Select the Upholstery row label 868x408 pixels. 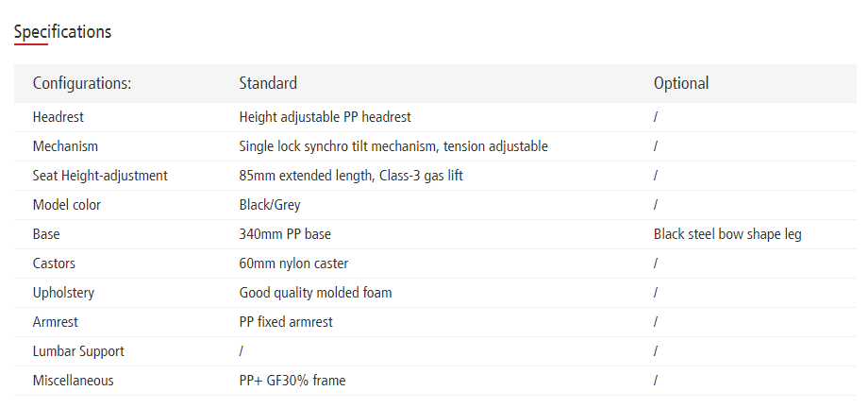click(63, 293)
